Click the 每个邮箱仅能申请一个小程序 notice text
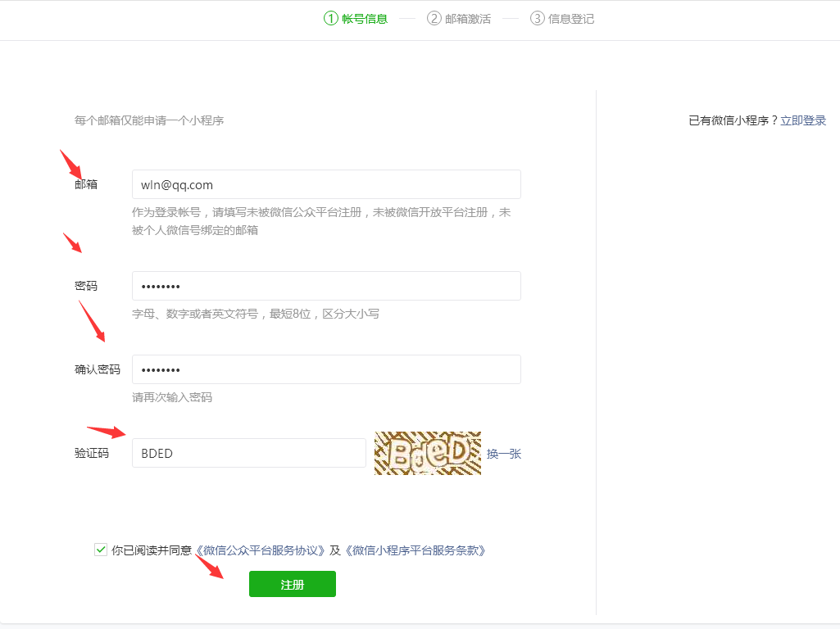This screenshot has width=840, height=629. point(149,120)
